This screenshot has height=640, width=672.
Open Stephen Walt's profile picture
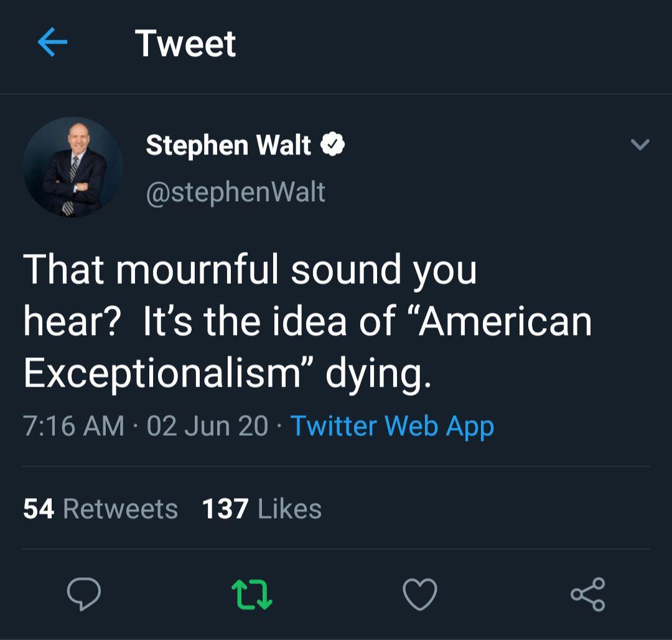click(73, 167)
